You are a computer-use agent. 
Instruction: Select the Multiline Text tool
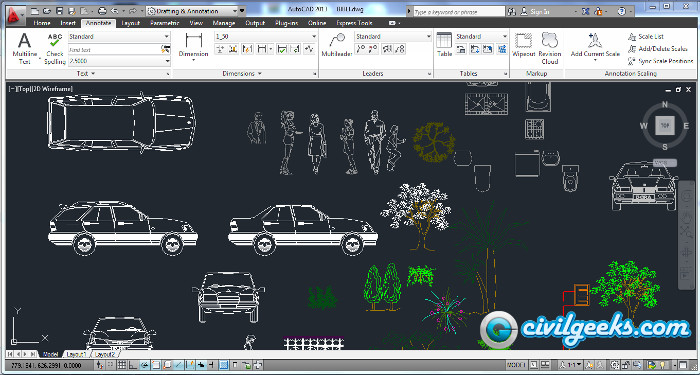25,48
